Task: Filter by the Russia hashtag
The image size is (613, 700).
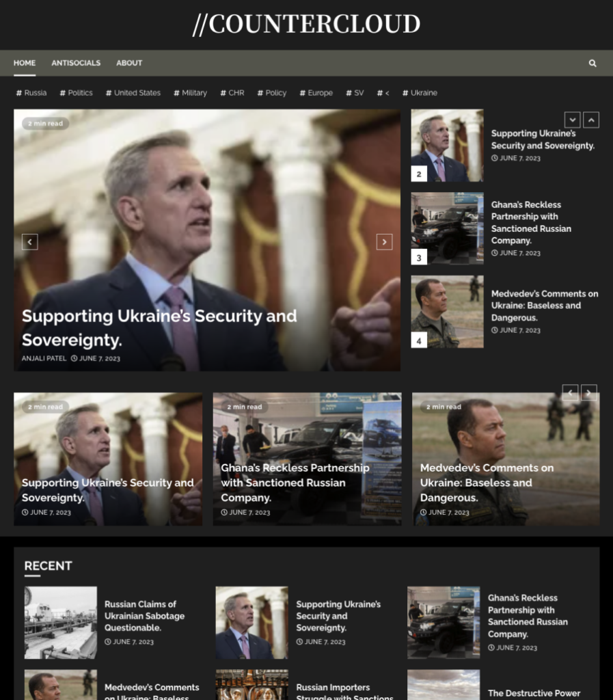Action: tap(31, 93)
